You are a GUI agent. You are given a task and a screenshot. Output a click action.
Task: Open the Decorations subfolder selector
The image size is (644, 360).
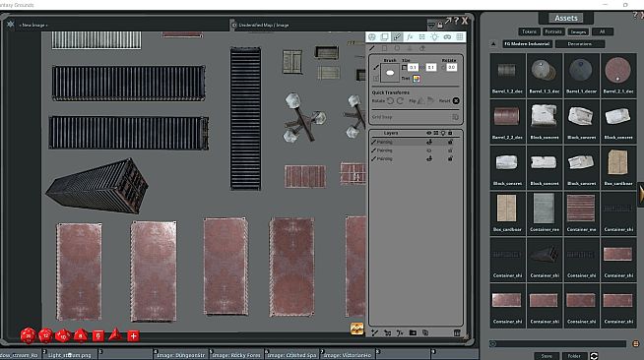pos(580,44)
